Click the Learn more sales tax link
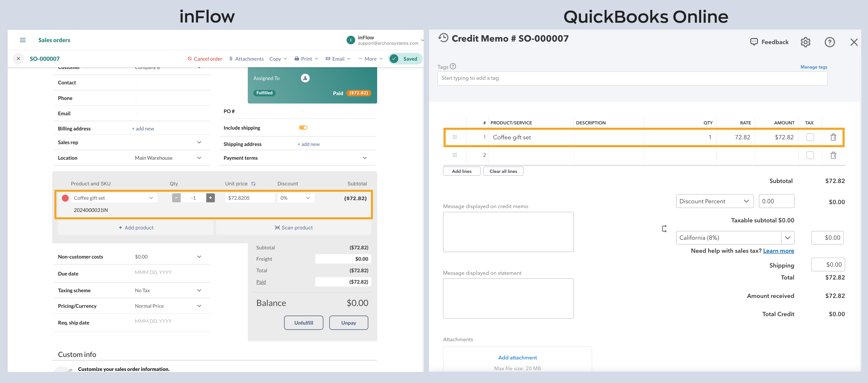The width and height of the screenshot is (868, 383). coord(778,250)
